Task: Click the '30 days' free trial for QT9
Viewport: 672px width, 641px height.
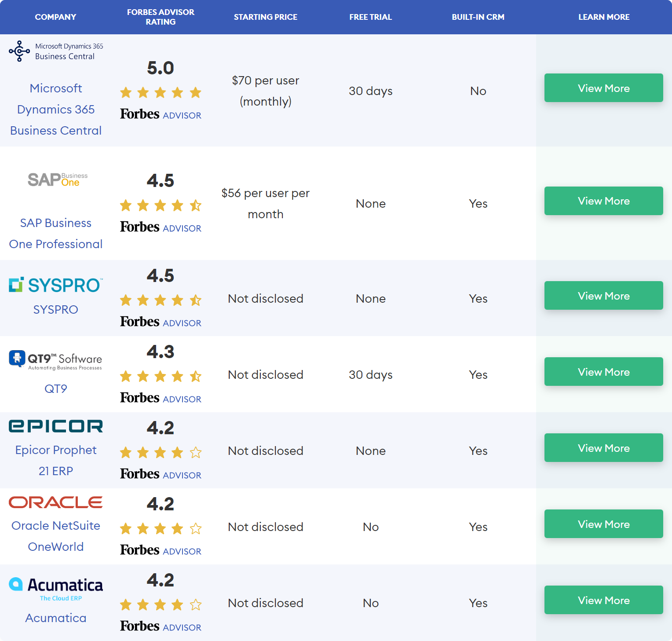Action: click(371, 375)
